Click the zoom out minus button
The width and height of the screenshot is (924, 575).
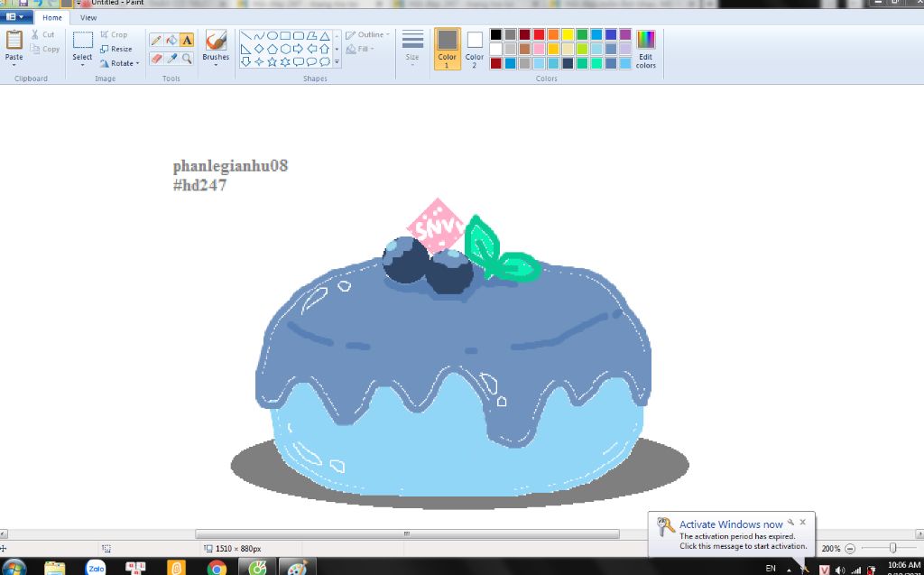[850, 549]
